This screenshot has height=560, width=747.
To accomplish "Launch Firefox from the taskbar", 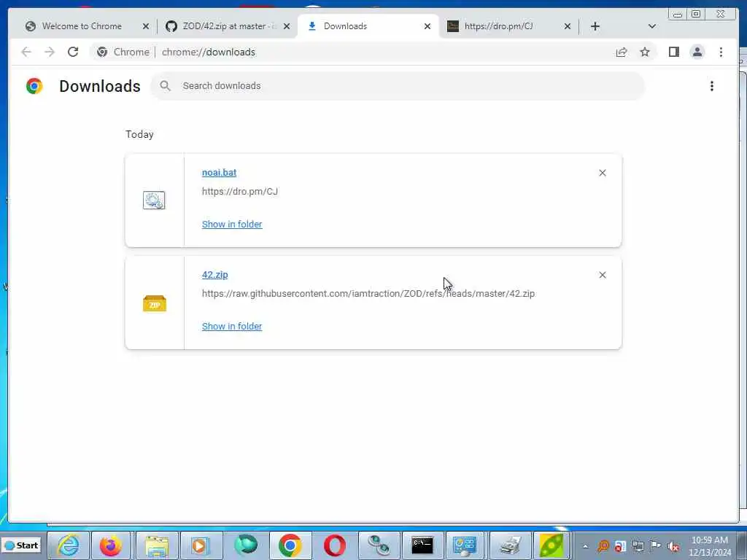I will (x=111, y=545).
